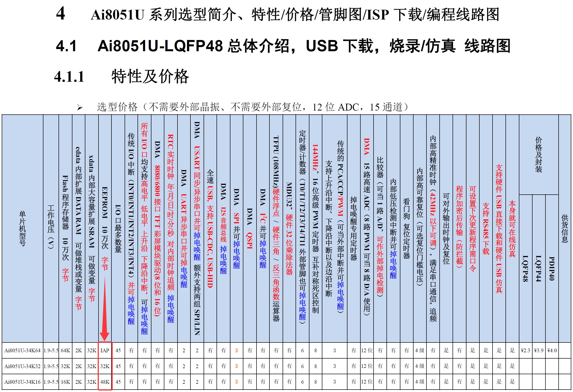
Task: Click the 'xdata 内部大容量扩展 SRAM' column header
Action: click(91, 228)
